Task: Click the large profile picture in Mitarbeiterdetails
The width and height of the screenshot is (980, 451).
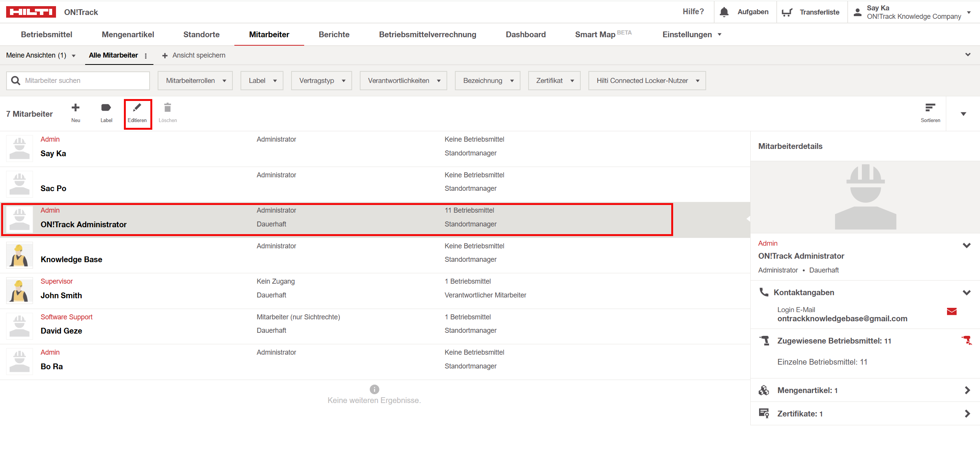Action: tap(865, 197)
